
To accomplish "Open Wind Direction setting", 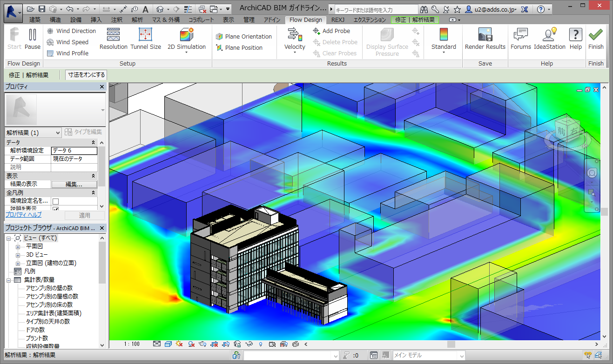I will pyautogui.click(x=71, y=31).
